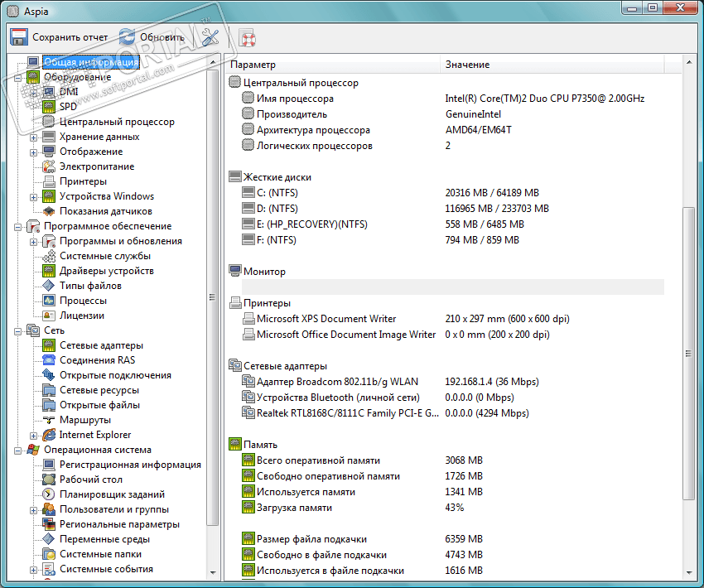Click the Переменные среды icon
704x588 pixels.
coord(49,539)
